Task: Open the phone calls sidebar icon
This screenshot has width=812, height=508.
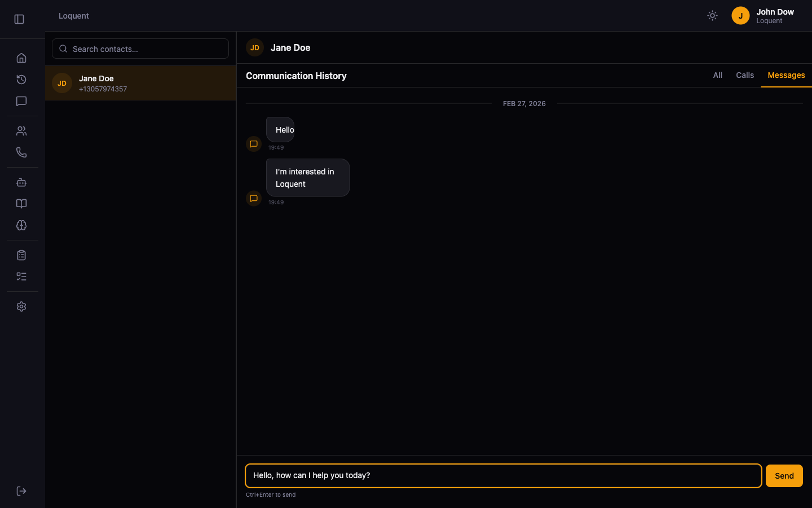Action: point(21,152)
